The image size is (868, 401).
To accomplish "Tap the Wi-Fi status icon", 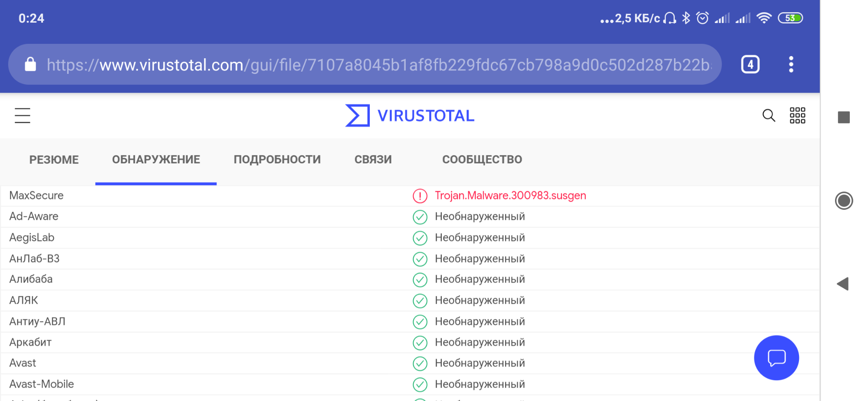I will point(764,18).
